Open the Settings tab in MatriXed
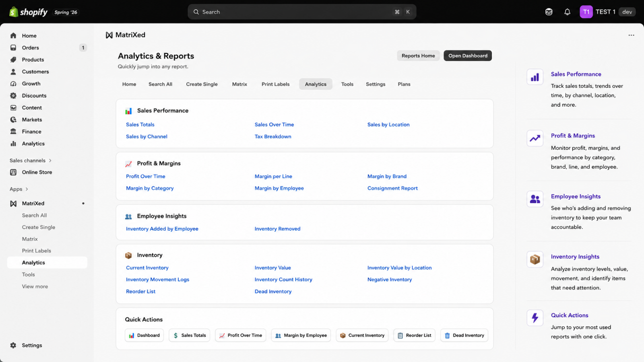 [x=376, y=84]
